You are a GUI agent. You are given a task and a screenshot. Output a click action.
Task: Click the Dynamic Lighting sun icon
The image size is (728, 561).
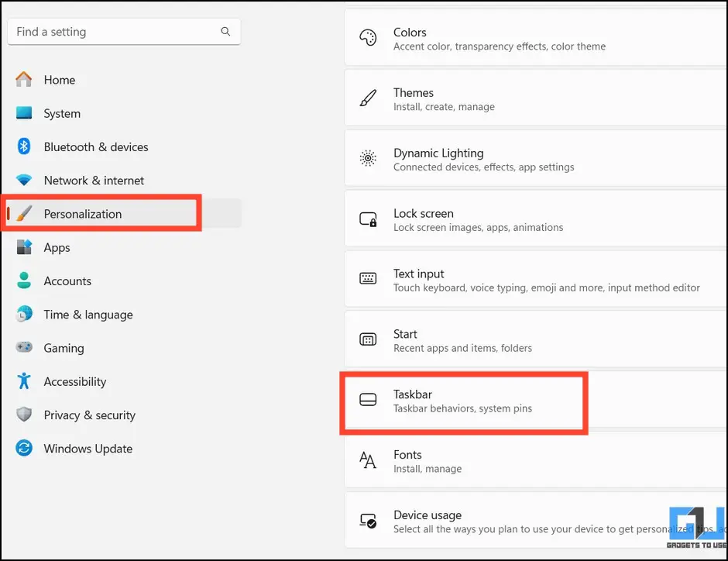click(x=368, y=158)
